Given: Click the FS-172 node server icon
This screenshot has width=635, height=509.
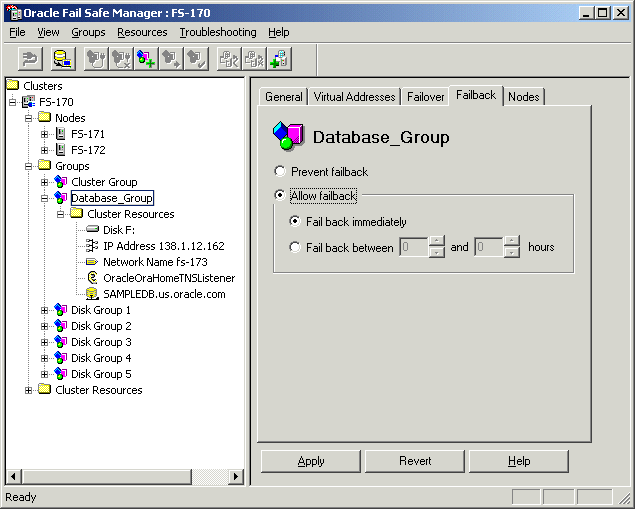Looking at the screenshot, I should coord(61,150).
